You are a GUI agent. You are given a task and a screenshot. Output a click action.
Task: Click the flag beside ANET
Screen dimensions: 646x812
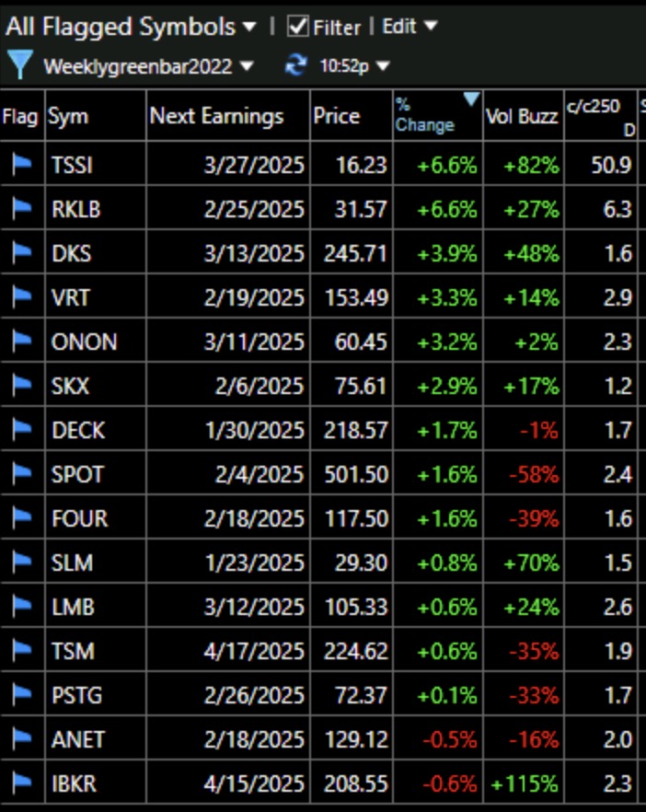(x=20, y=735)
